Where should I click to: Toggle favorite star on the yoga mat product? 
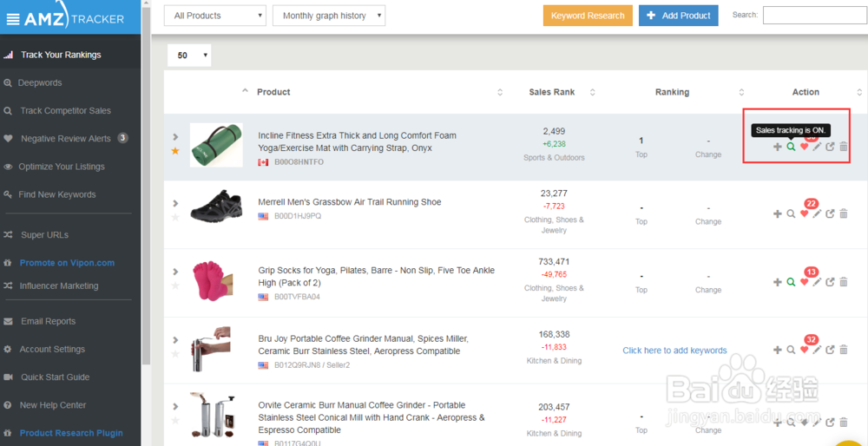[x=175, y=151]
